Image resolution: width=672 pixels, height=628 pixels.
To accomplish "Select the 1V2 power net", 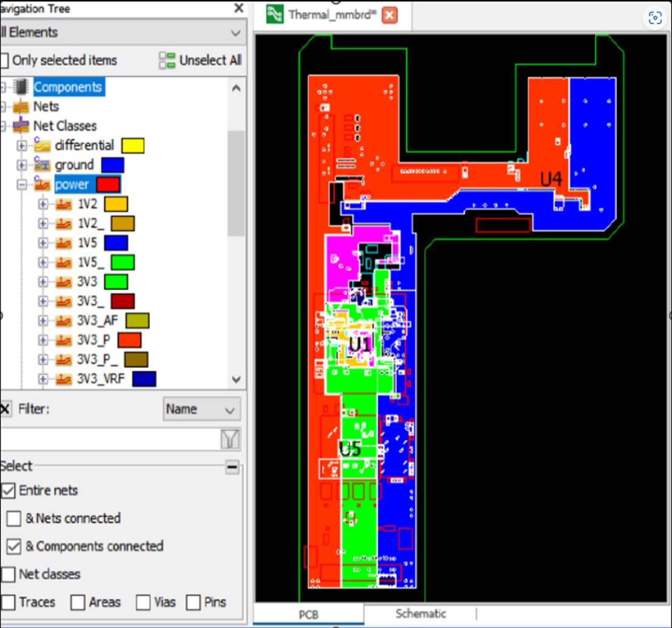I will click(87, 204).
